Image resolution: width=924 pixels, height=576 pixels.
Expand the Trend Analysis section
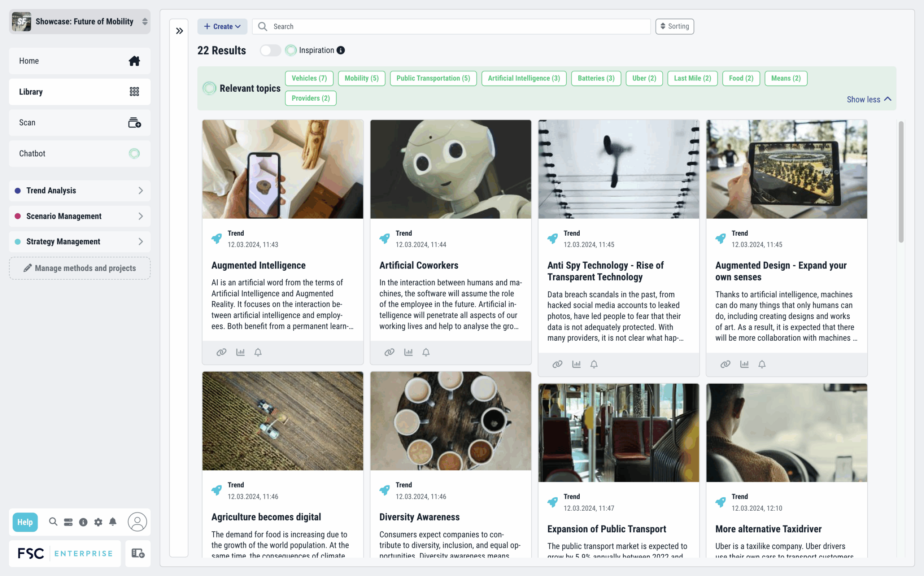click(80, 191)
